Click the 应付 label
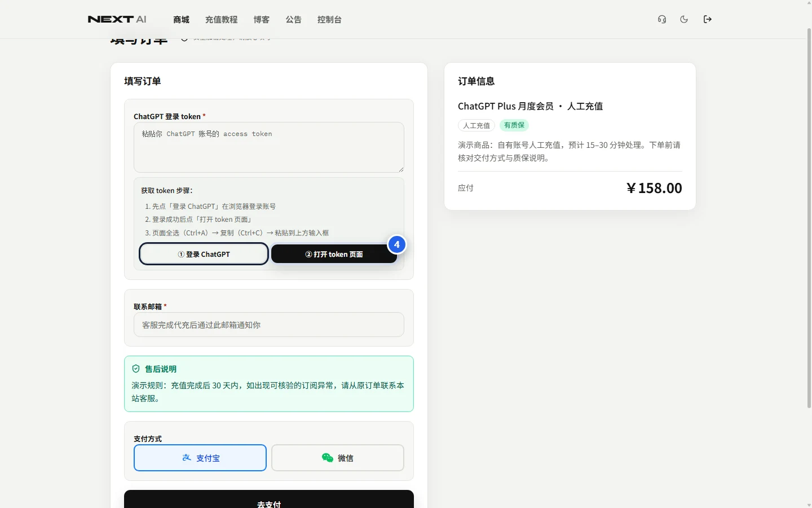Viewport: 812px width, 508px height. [x=466, y=188]
